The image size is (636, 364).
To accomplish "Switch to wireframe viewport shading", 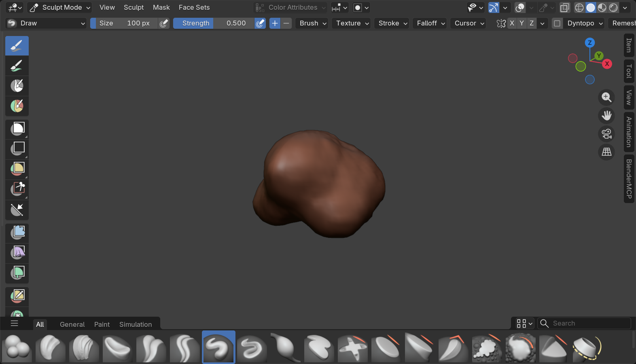I will (x=579, y=7).
